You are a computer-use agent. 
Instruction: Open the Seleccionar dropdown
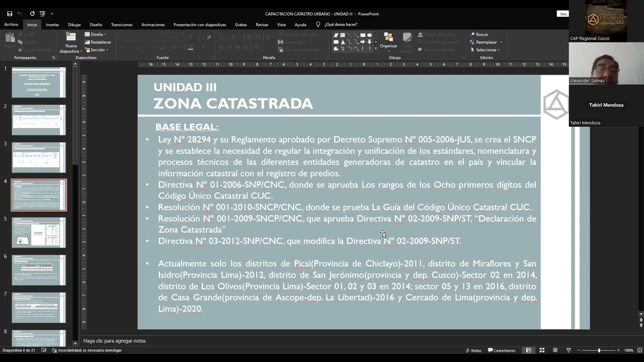[x=485, y=50]
